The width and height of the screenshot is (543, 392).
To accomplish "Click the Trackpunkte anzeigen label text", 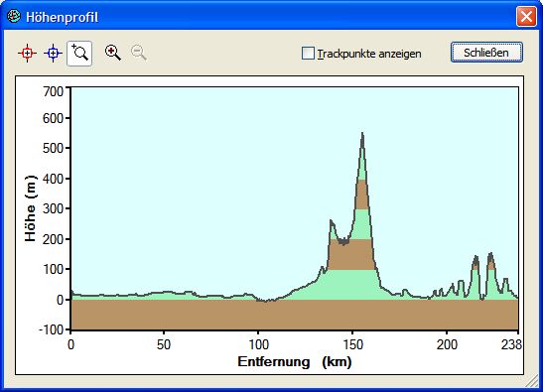I will [x=369, y=54].
